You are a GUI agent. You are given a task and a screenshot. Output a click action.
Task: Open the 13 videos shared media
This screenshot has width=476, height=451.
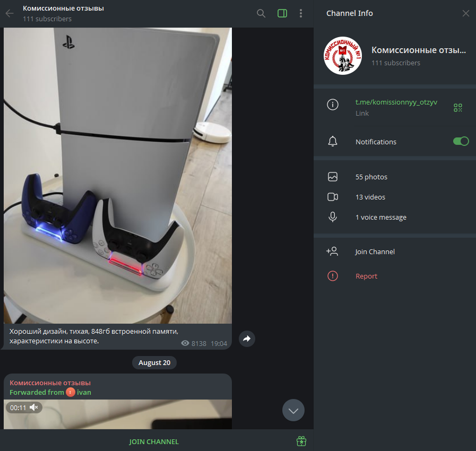pos(370,197)
